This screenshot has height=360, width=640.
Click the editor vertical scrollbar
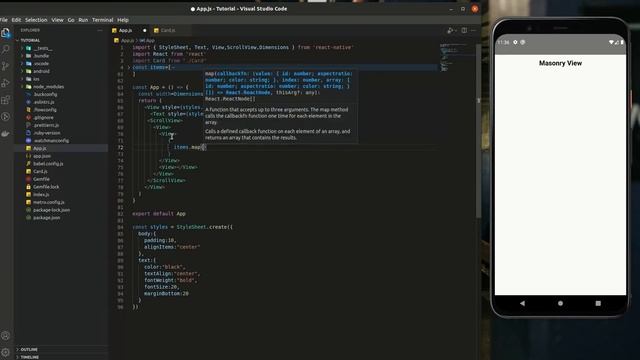(478, 131)
